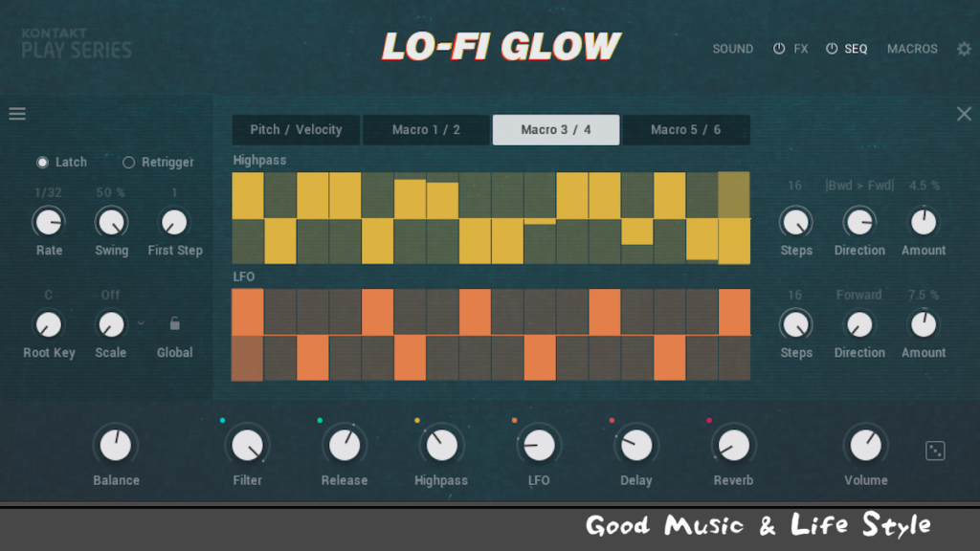Screen dimensions: 980x551
Task: Click the Delay macro knob
Action: [636, 446]
